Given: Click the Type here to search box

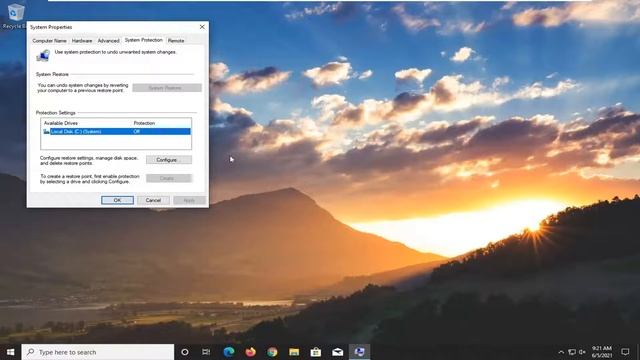Looking at the screenshot, I should (98, 352).
